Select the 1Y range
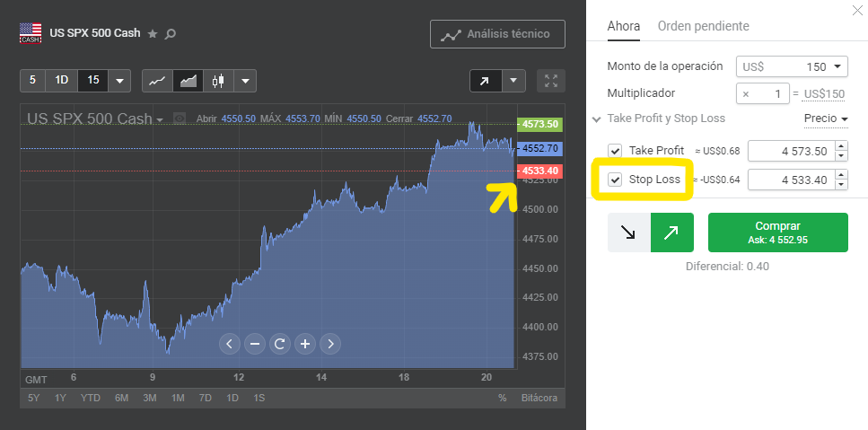 [x=60, y=398]
